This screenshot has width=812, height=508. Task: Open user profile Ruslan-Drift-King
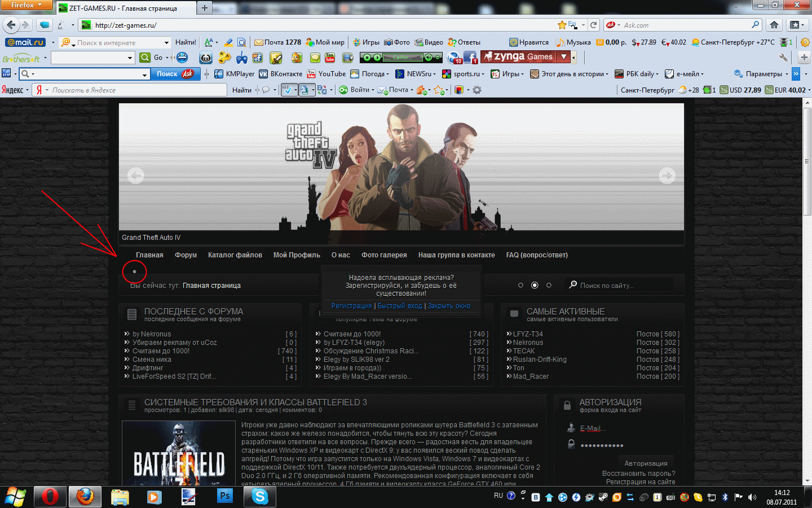[x=540, y=360]
